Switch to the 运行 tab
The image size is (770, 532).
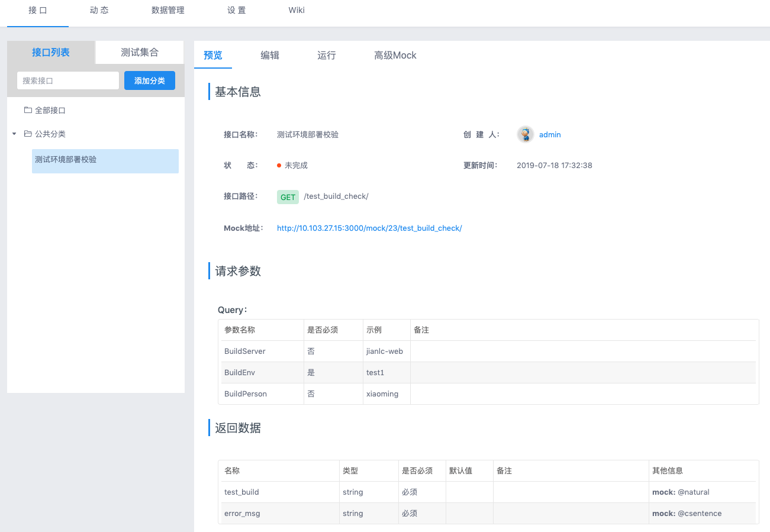(326, 55)
